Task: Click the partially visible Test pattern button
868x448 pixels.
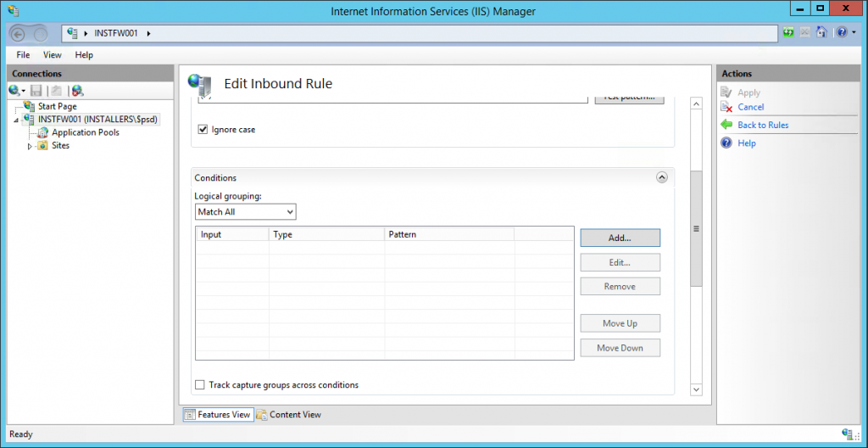Action: point(630,98)
